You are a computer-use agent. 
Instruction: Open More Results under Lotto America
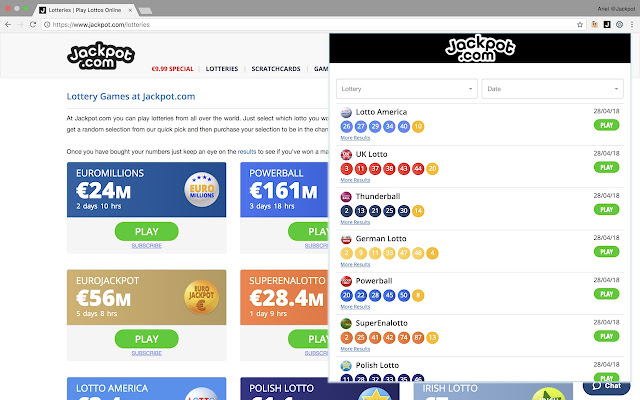(355, 138)
